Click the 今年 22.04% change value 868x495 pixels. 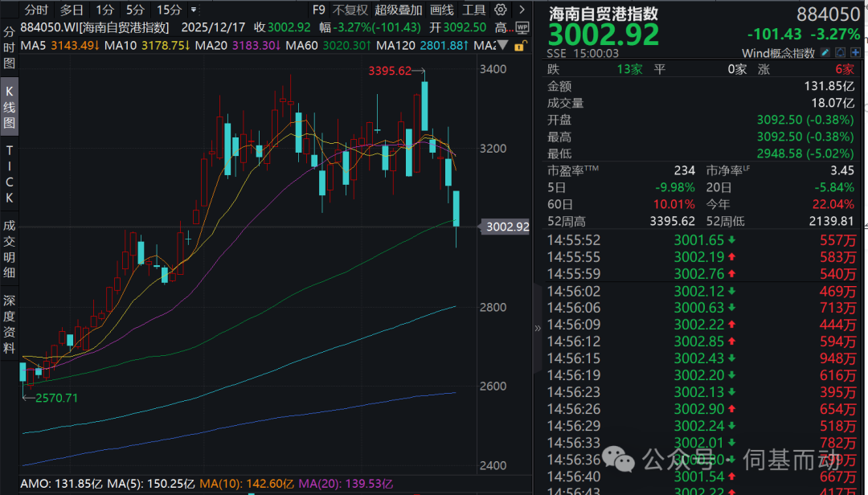833,204
